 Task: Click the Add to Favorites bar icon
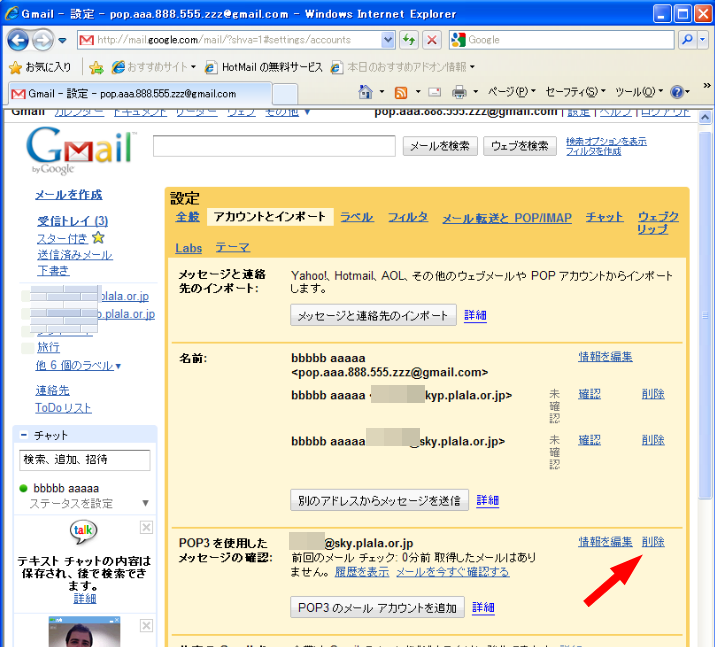point(96,67)
